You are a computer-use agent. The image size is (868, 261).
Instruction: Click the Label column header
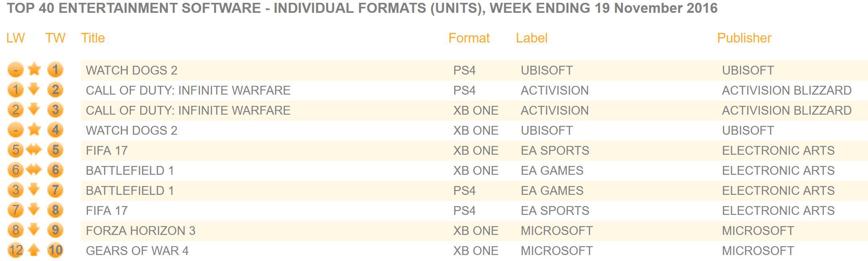click(x=532, y=38)
